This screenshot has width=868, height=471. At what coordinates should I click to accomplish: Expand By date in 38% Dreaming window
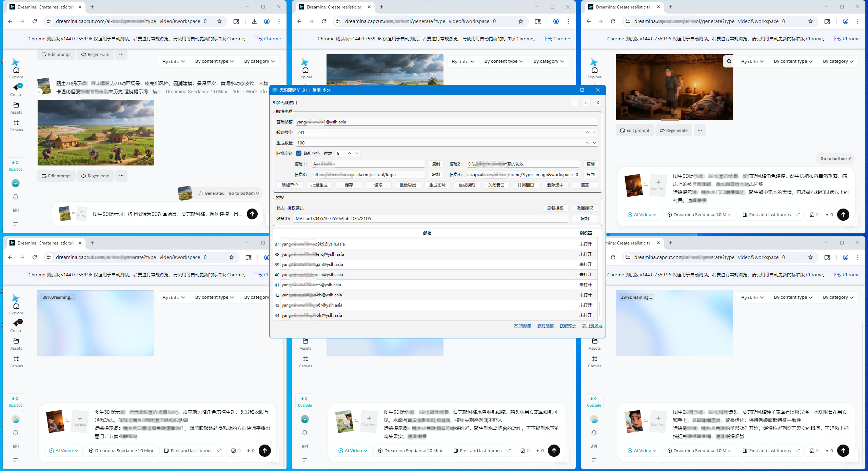click(x=174, y=297)
